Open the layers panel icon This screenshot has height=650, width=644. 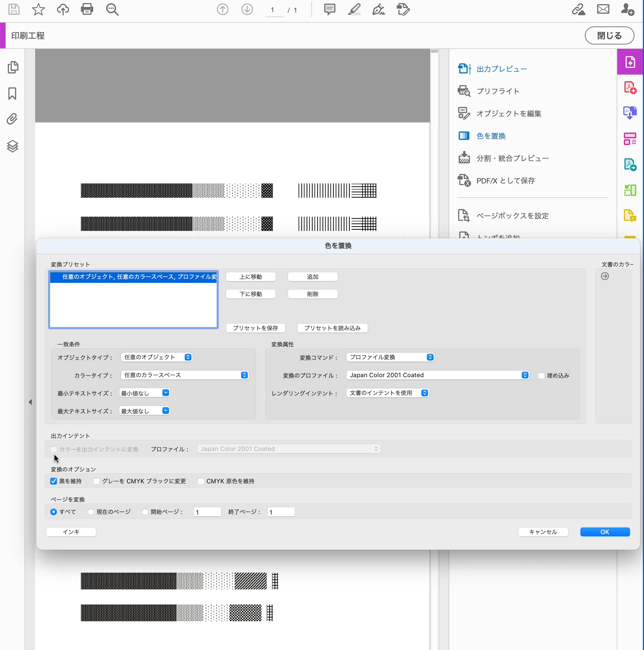tap(13, 146)
